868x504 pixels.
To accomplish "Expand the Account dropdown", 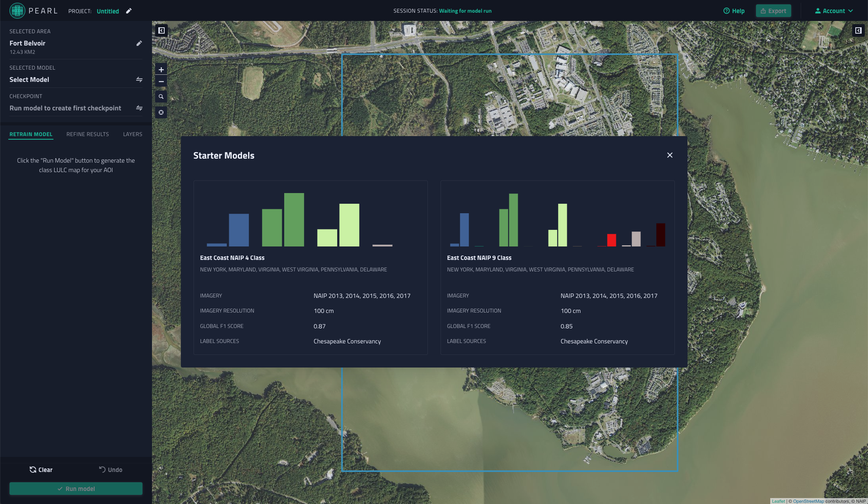I will pyautogui.click(x=834, y=11).
